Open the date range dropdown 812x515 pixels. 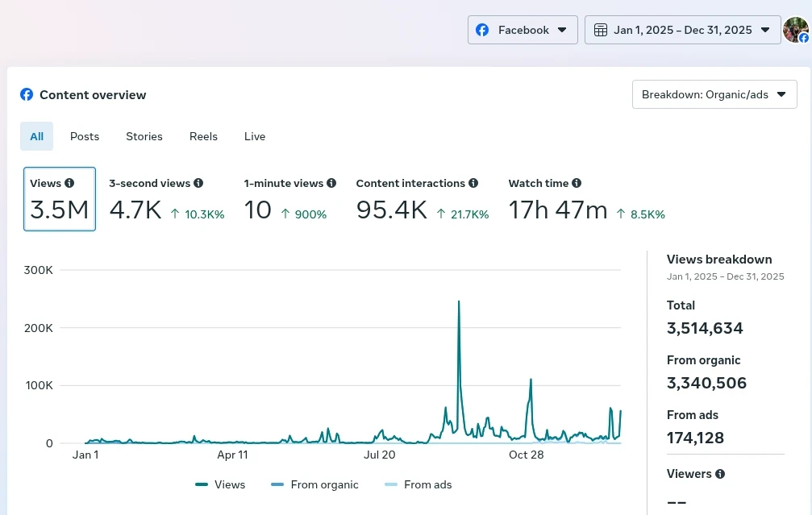click(682, 30)
